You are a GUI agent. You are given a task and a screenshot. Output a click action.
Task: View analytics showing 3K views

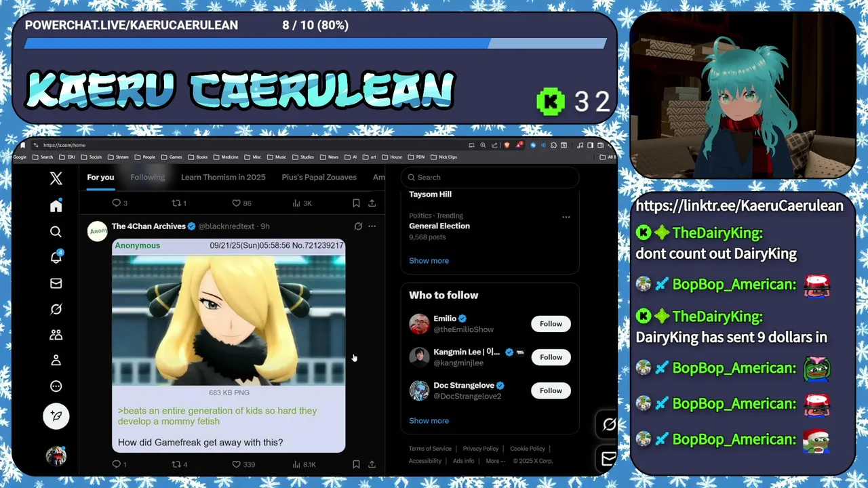(302, 203)
